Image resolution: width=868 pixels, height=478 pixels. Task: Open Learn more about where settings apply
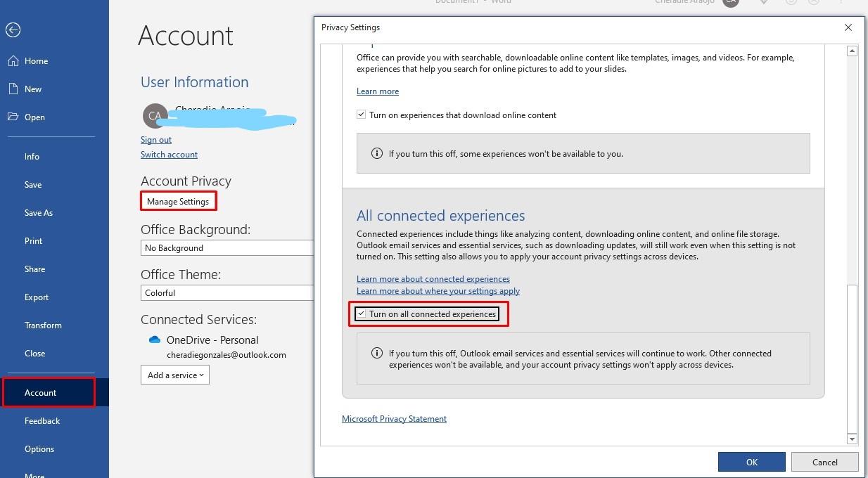(x=438, y=291)
